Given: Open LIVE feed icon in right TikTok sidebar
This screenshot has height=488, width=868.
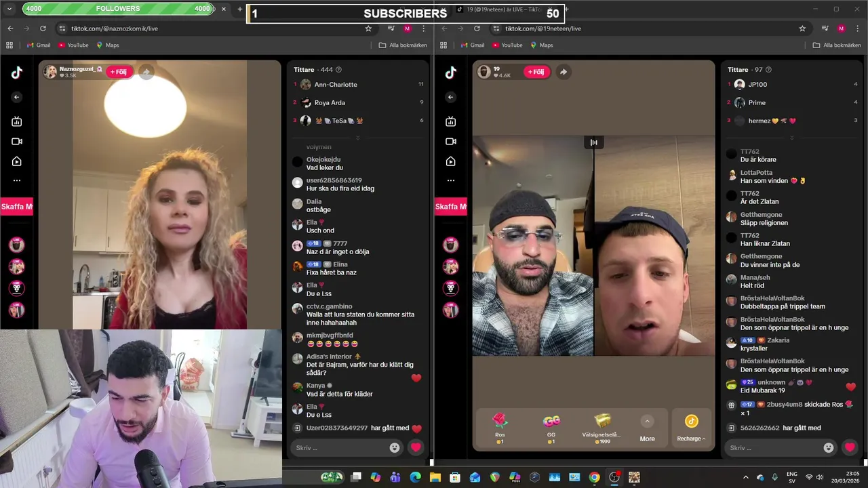Looking at the screenshot, I should point(450,121).
